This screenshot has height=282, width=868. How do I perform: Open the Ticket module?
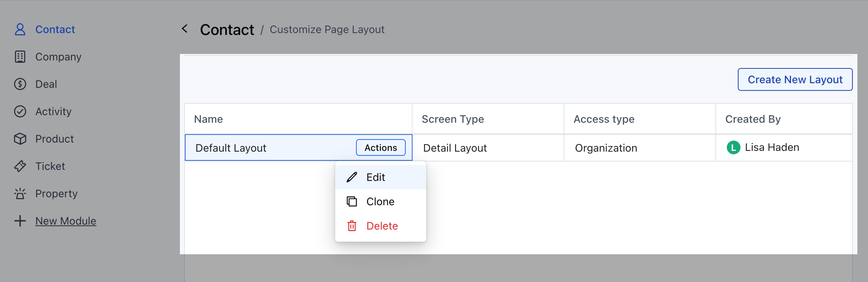50,166
